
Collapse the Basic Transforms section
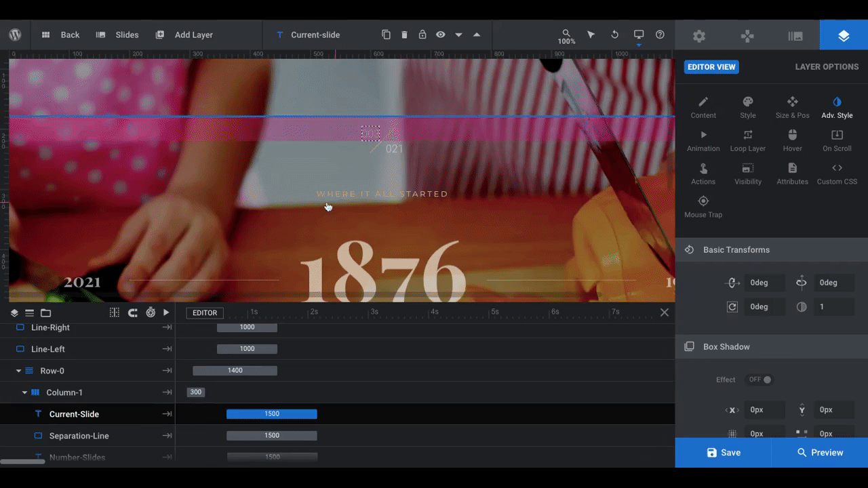772,250
